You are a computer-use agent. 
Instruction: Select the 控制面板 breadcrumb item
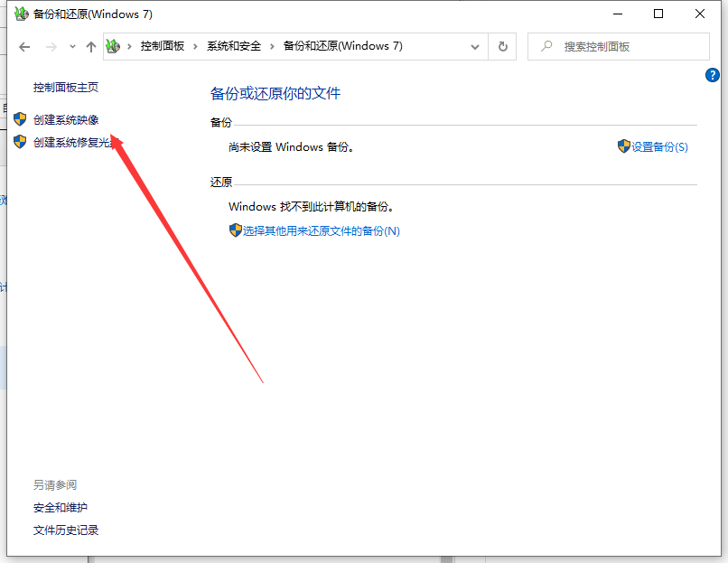point(162,46)
